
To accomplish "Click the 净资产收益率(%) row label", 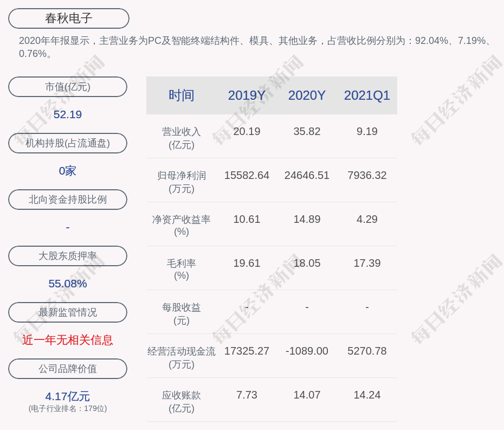I will [x=182, y=226].
